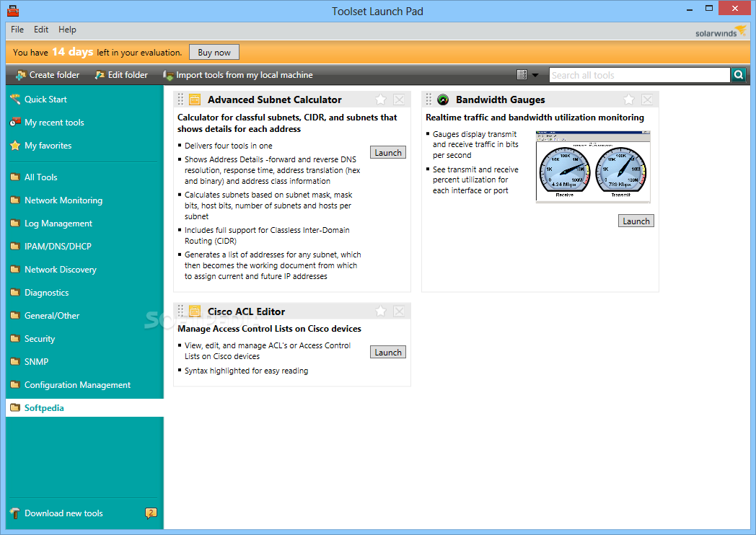Open Download new tools link
The height and width of the screenshot is (535, 756).
[63, 513]
